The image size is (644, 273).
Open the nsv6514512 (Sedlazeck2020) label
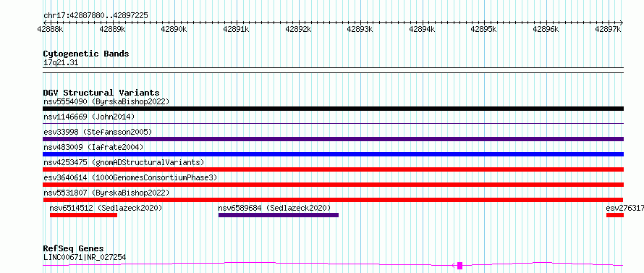pyautogui.click(x=106, y=208)
